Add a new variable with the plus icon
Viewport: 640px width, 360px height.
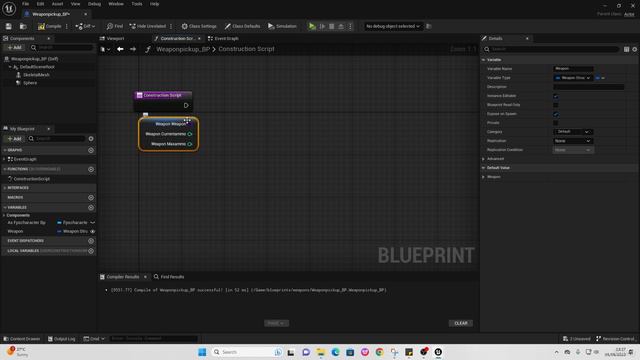click(x=91, y=207)
